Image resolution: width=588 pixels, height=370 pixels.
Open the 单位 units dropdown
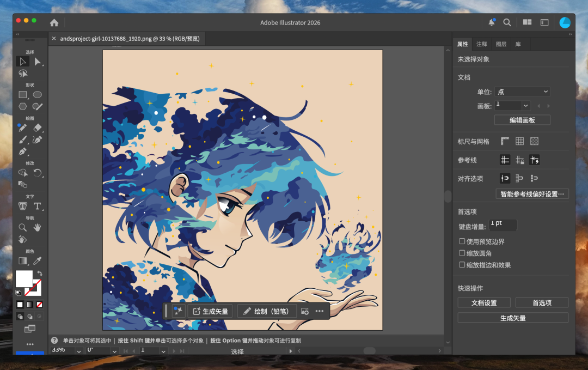[x=522, y=92]
